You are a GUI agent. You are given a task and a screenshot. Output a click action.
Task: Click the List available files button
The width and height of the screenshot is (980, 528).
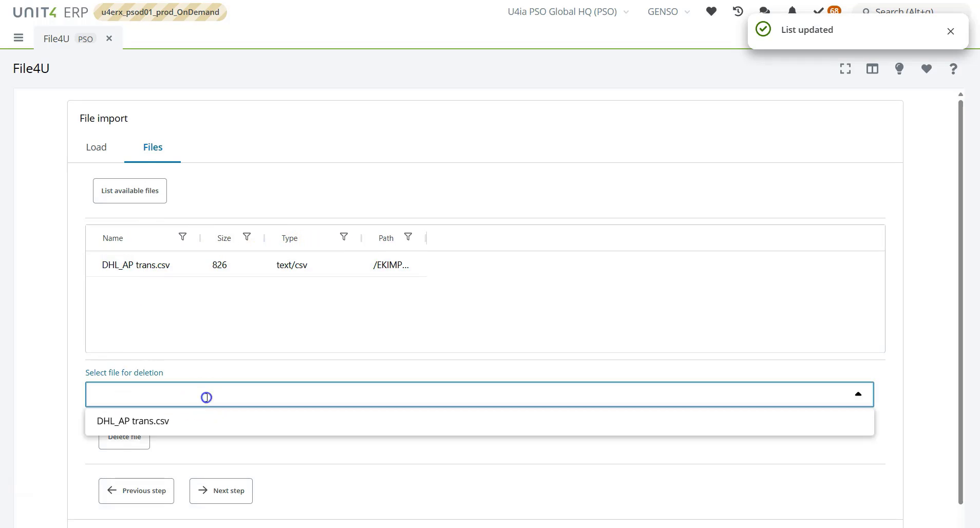129,191
